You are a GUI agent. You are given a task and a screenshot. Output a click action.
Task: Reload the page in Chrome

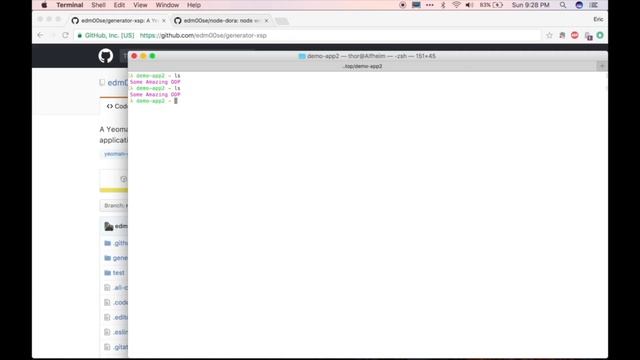click(65, 36)
